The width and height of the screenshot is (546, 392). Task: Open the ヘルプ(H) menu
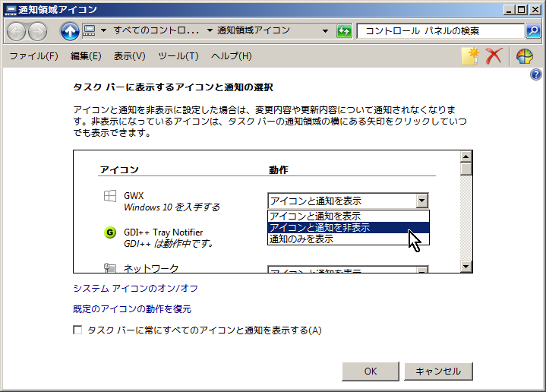(x=231, y=56)
